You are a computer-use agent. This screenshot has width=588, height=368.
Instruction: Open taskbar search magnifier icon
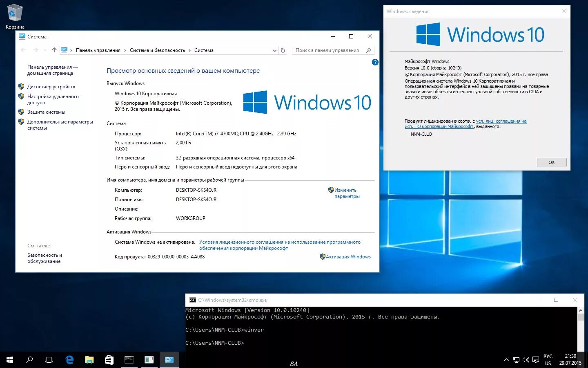pyautogui.click(x=29, y=360)
